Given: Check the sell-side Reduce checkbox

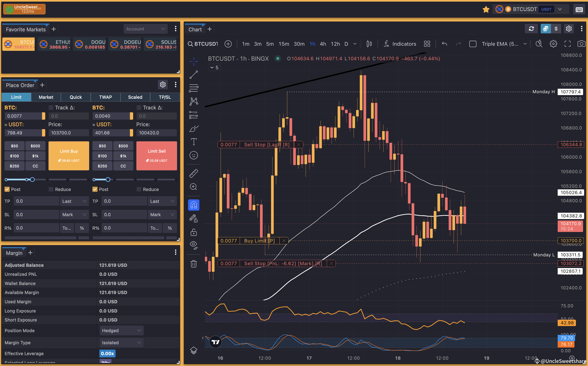Looking at the screenshot, I should [x=139, y=189].
